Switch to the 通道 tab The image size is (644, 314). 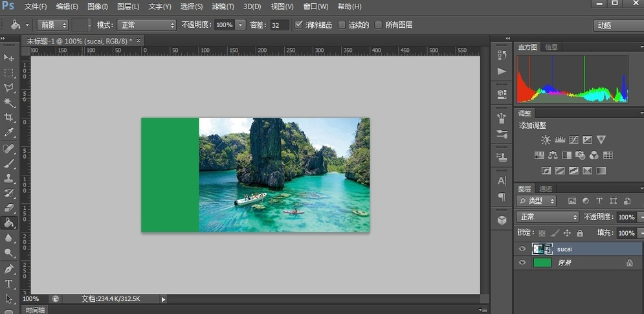[545, 188]
